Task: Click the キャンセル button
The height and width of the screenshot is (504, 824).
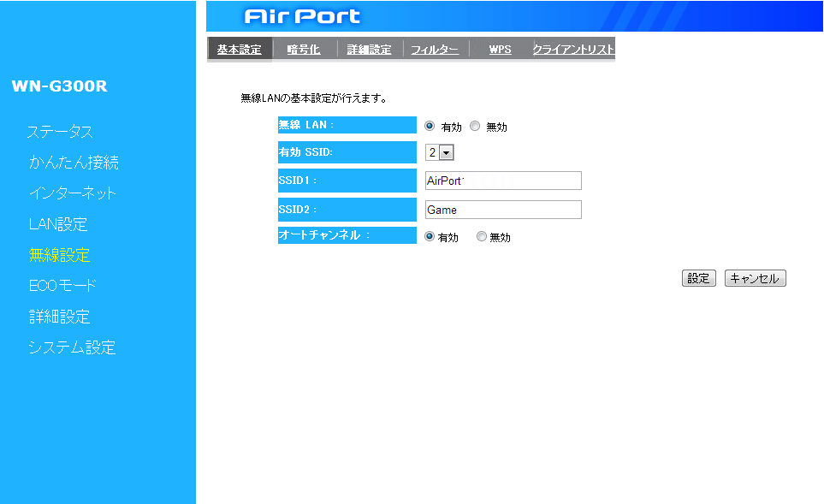Action: [x=755, y=278]
